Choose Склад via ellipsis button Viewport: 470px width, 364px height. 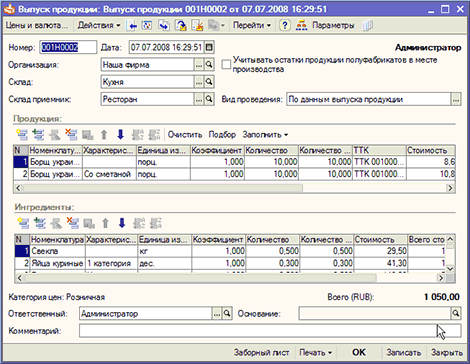pos(199,82)
